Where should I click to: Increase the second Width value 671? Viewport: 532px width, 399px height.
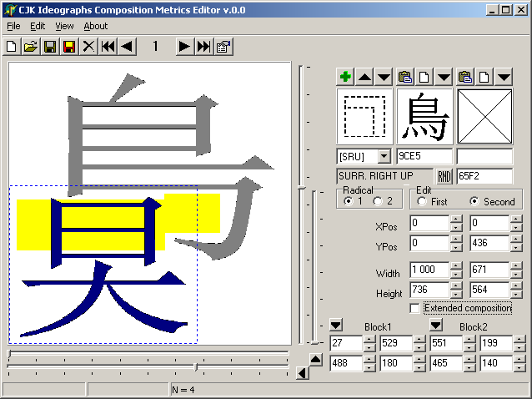[x=515, y=266]
